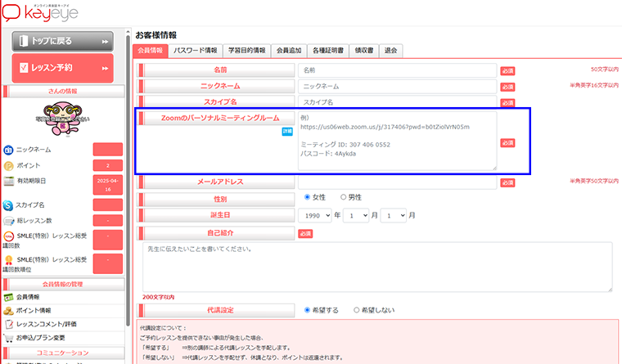Click the monkey mascot avatar
The width and height of the screenshot is (622, 364).
pos(63,119)
